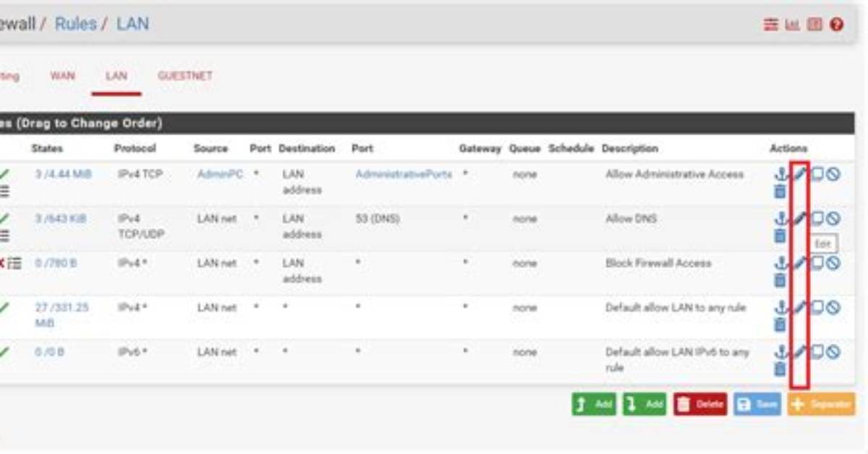Click 'Allow DNS' description text
The height and width of the screenshot is (454, 868).
(x=631, y=218)
